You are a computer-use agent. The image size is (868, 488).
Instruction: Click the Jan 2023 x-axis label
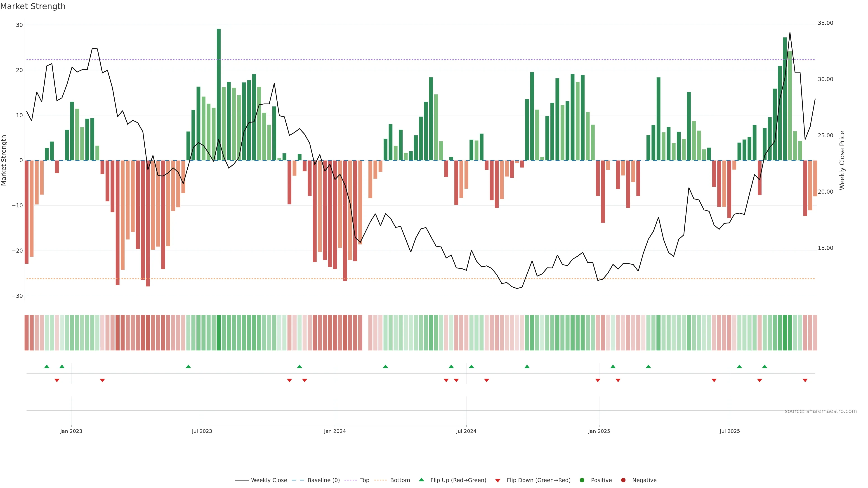point(71,431)
